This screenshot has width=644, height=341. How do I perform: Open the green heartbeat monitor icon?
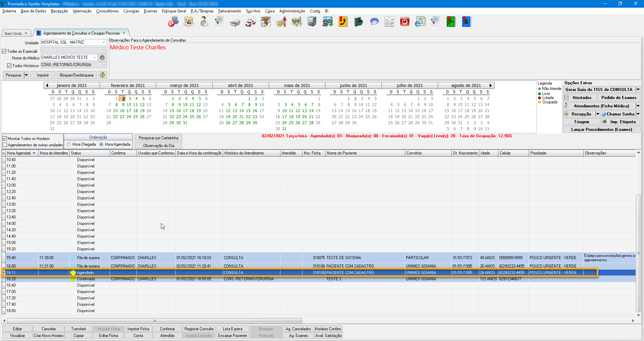[x=451, y=22]
